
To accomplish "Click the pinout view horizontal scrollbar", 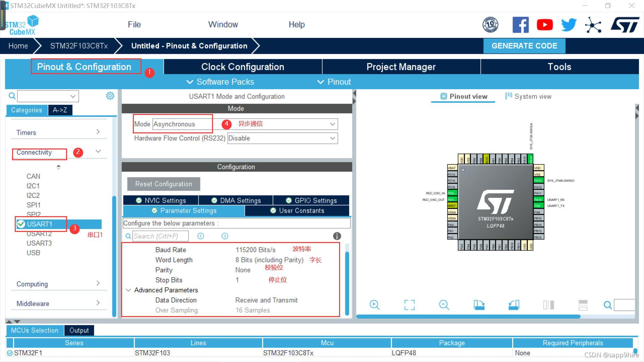I will (x=468, y=316).
